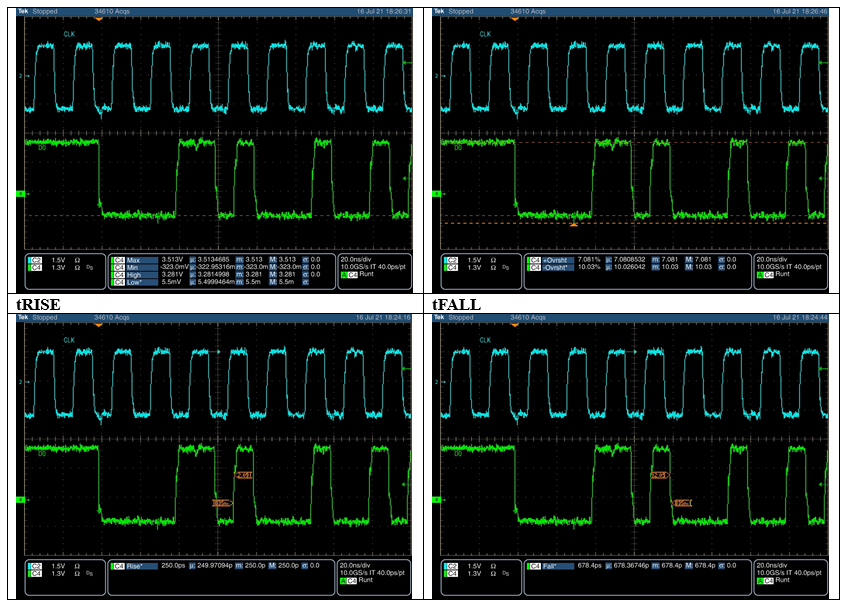Click 20.0ns/div in the Rise capture readout
The width and height of the screenshot is (847, 604).
(x=355, y=566)
